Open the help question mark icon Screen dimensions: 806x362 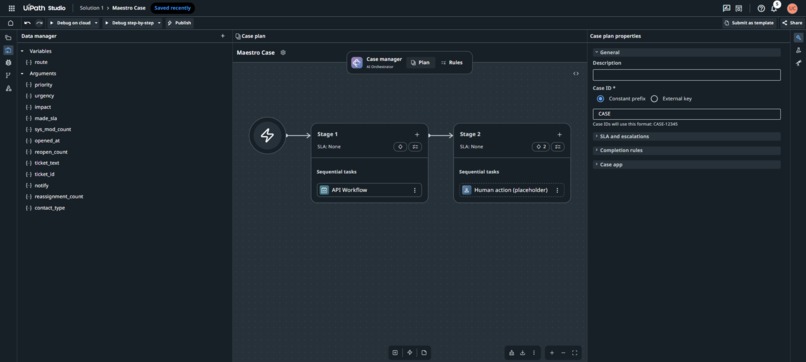click(761, 8)
